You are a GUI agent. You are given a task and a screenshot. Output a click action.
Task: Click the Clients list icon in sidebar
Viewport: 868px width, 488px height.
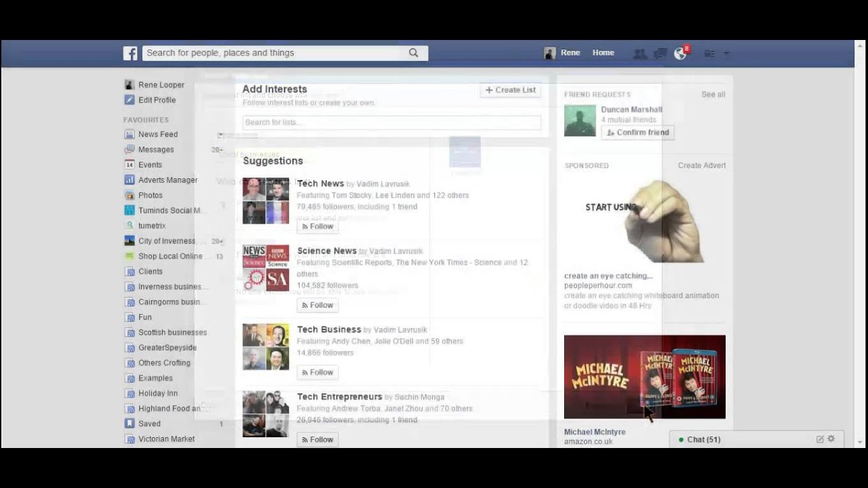(130, 271)
